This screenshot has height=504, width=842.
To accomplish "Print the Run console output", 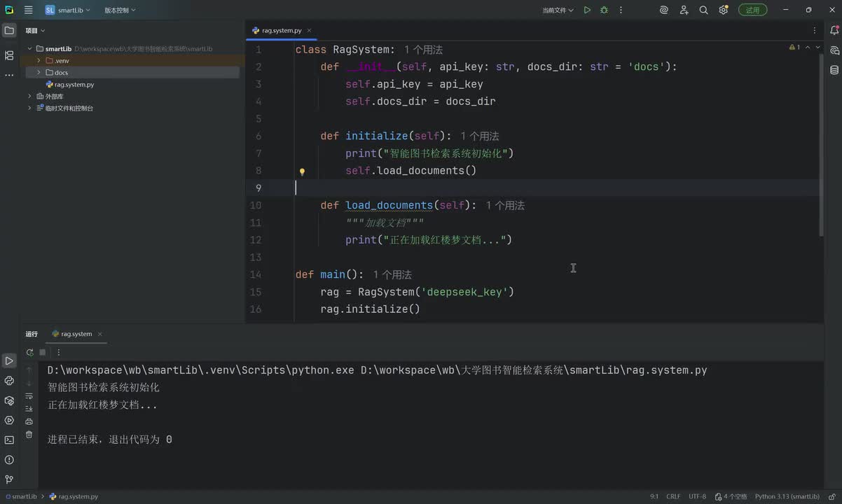I will click(29, 421).
